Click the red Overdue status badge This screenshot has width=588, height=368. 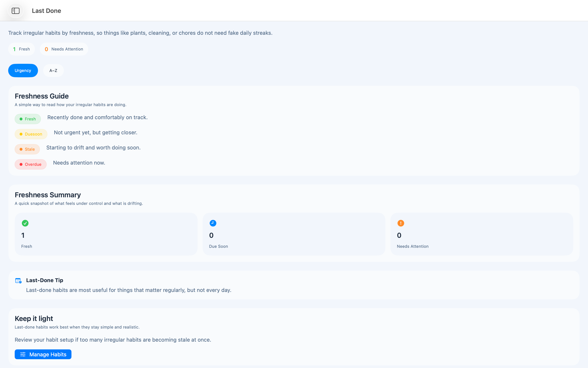[31, 164]
